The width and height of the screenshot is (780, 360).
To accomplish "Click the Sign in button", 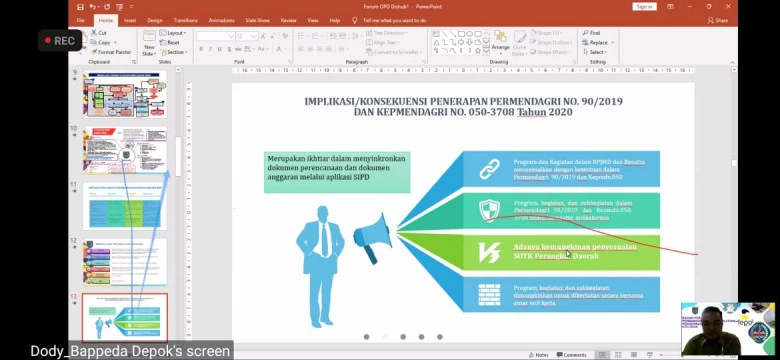I will (x=644, y=6).
